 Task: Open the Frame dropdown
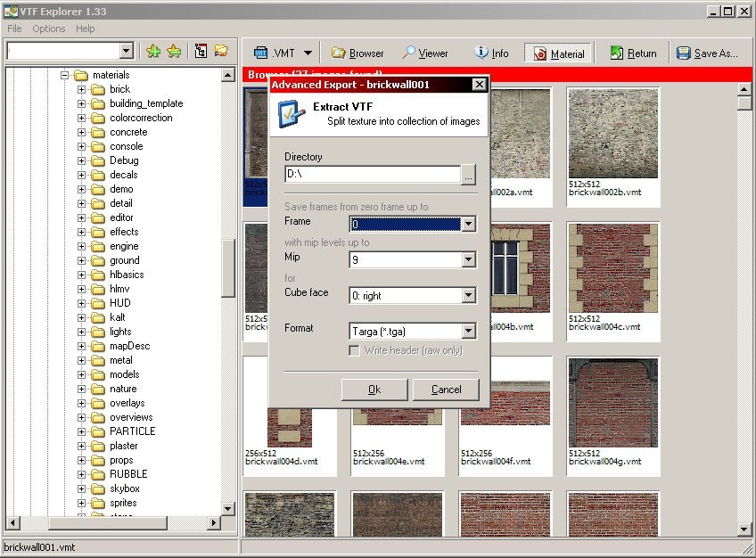click(x=468, y=224)
